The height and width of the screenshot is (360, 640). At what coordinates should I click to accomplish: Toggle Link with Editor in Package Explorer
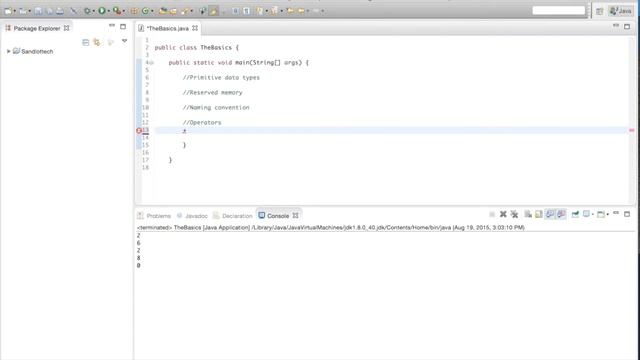[97, 42]
